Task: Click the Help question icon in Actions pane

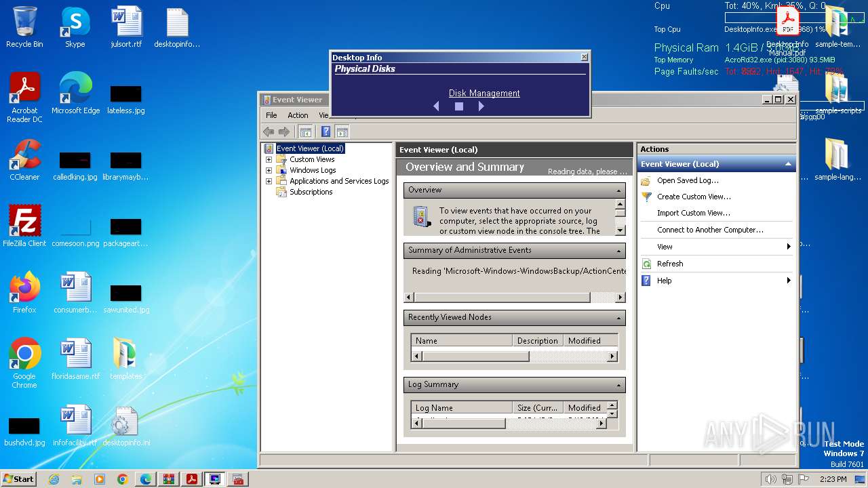Action: (646, 281)
